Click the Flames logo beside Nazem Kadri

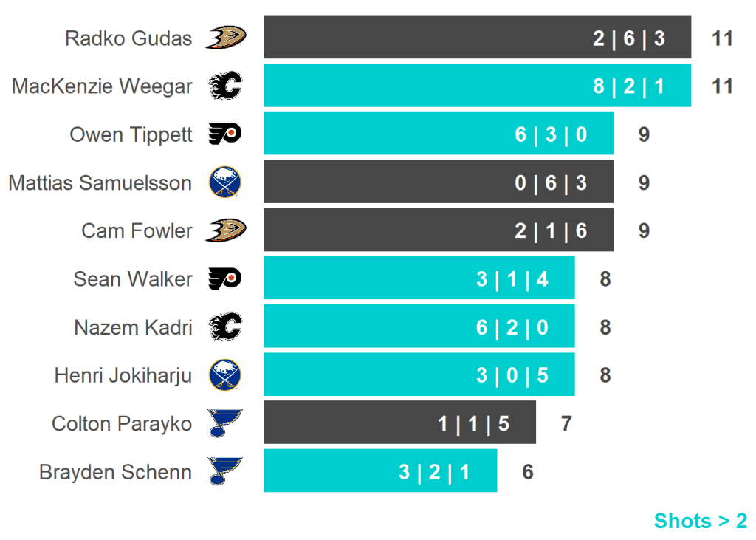coord(225,327)
